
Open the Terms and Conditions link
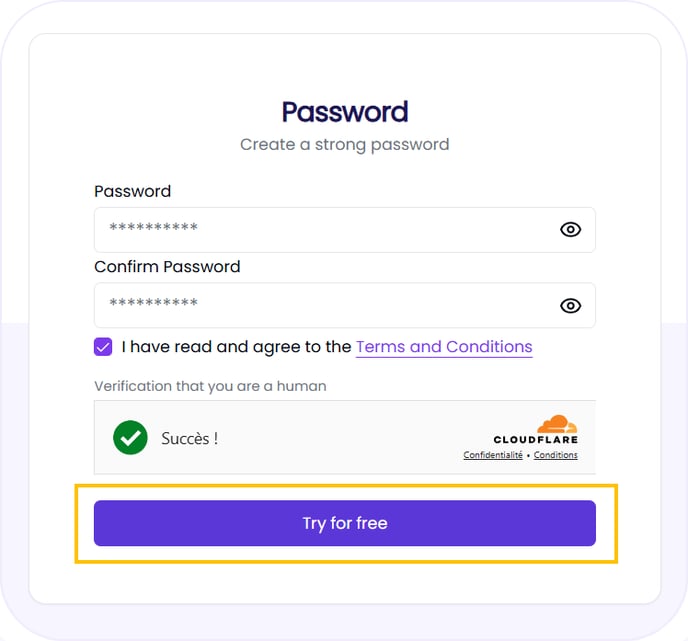coord(444,347)
